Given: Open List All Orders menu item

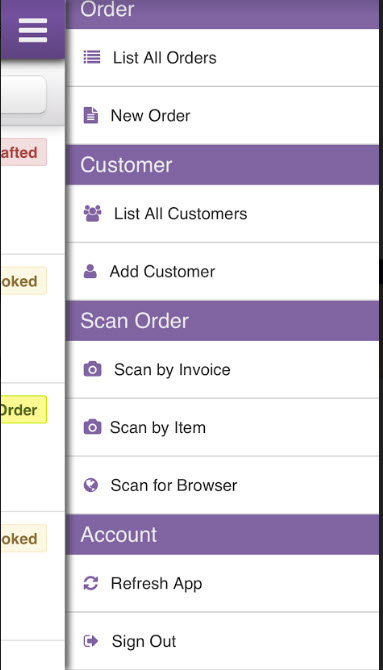Looking at the screenshot, I should (x=222, y=57).
